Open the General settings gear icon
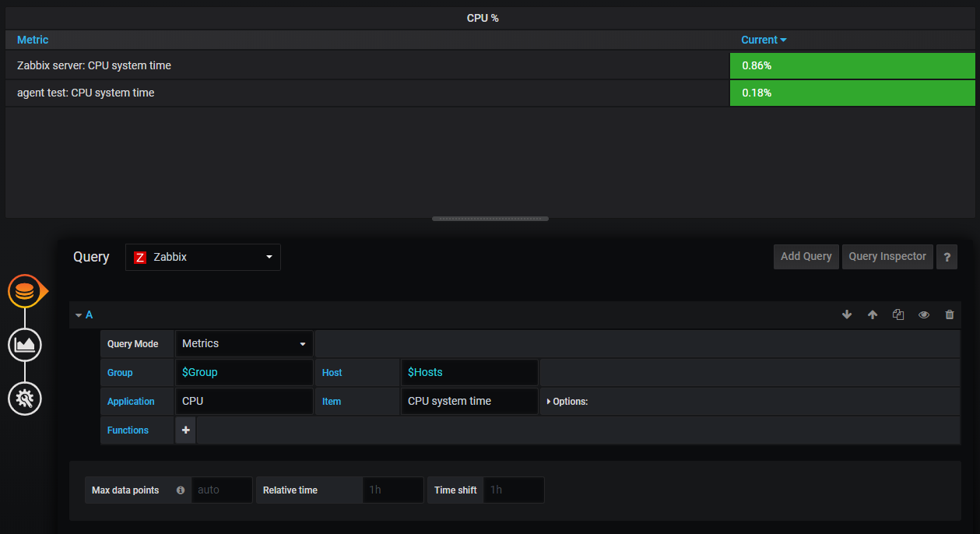980x534 pixels. click(x=25, y=399)
